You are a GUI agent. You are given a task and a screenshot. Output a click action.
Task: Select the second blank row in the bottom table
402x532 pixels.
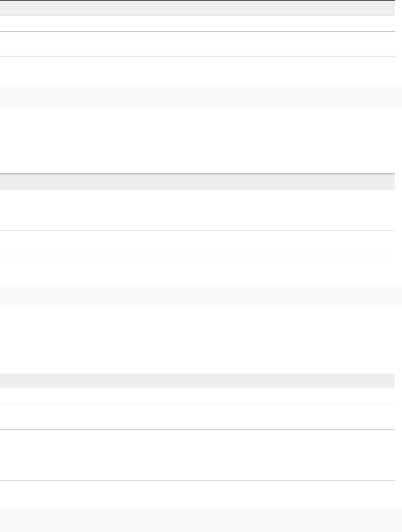tap(198, 417)
